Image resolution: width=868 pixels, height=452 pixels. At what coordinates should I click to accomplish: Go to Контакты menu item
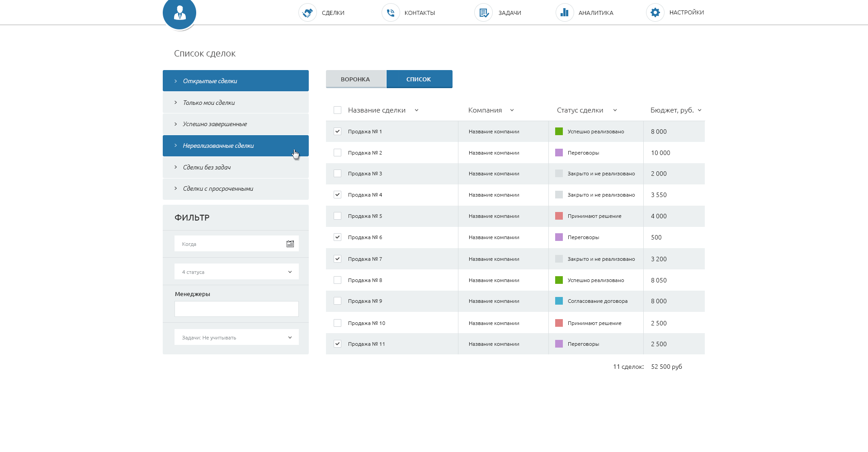420,13
